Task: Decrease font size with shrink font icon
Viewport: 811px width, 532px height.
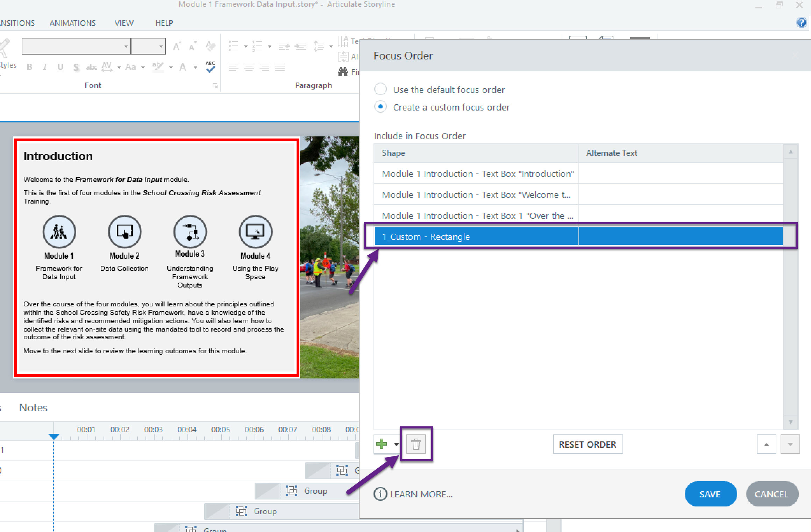Action: [x=192, y=47]
